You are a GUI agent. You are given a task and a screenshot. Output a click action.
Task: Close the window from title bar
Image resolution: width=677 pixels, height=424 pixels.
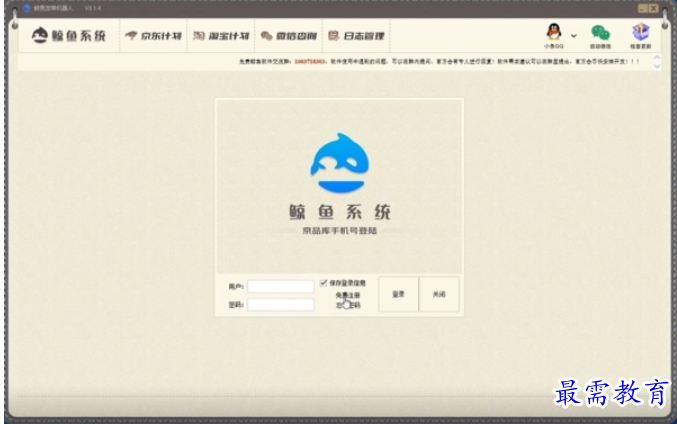[654, 8]
